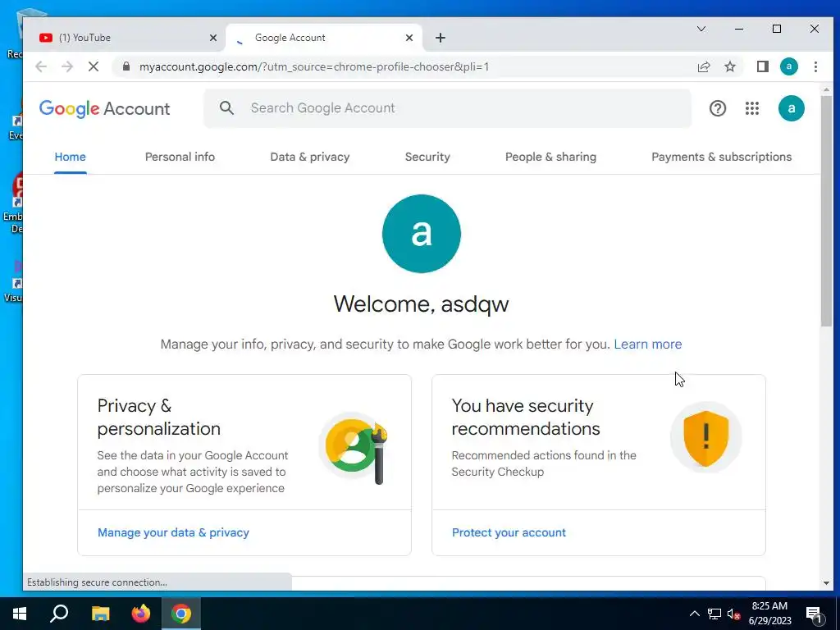Click the Google Account logo
This screenshot has height=630, width=840.
104,109
